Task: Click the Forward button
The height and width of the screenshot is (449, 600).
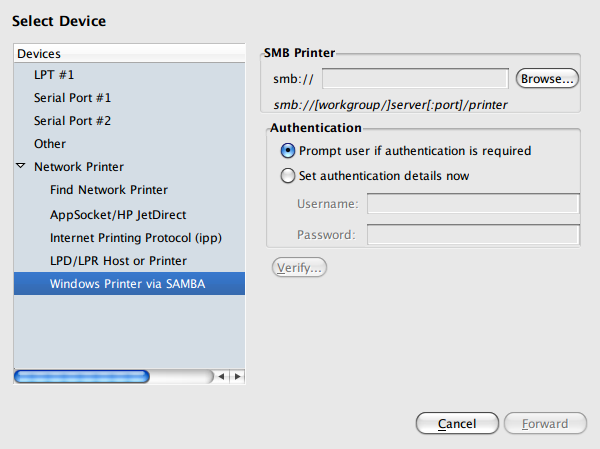Action: point(545,424)
